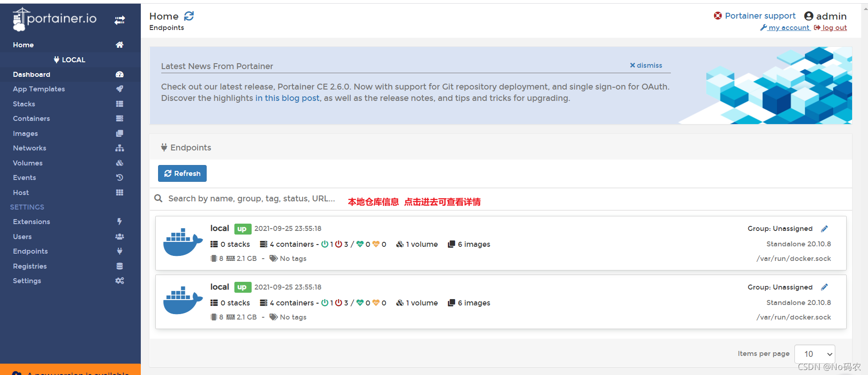The height and width of the screenshot is (375, 868).
Task: Click the Registries database icon
Action: click(119, 266)
